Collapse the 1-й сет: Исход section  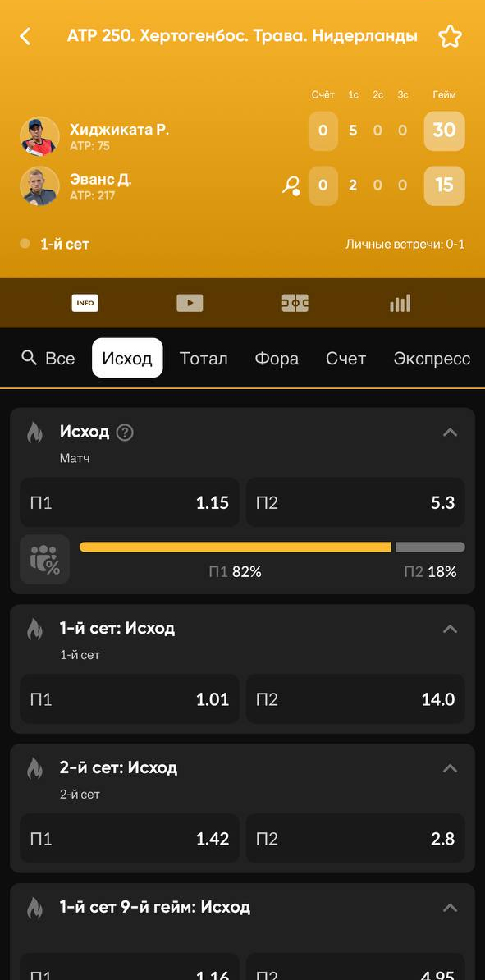(450, 629)
